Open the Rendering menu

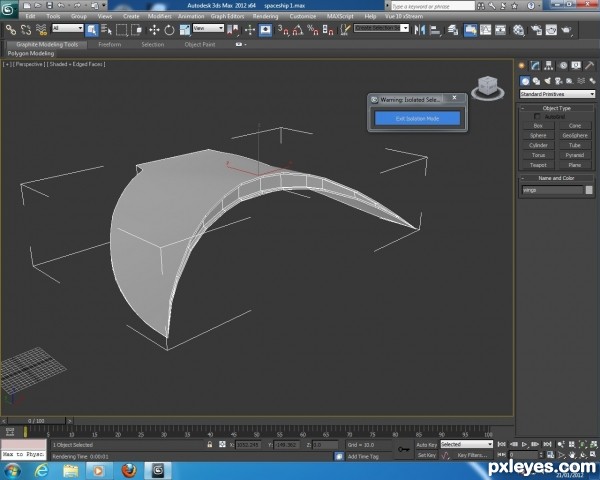(x=266, y=16)
